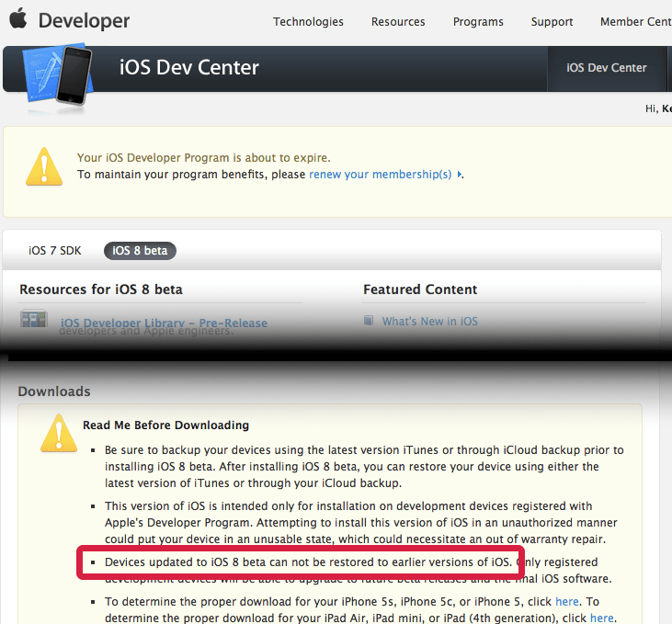The height and width of the screenshot is (624, 672).
Task: Go to Member Center
Action: tap(636, 22)
